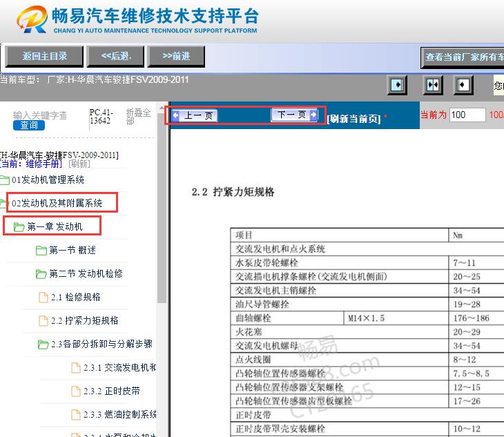Image resolution: width=504 pixels, height=437 pixels.
Task: Click the 刷新当前页 link
Action: [x=354, y=119]
